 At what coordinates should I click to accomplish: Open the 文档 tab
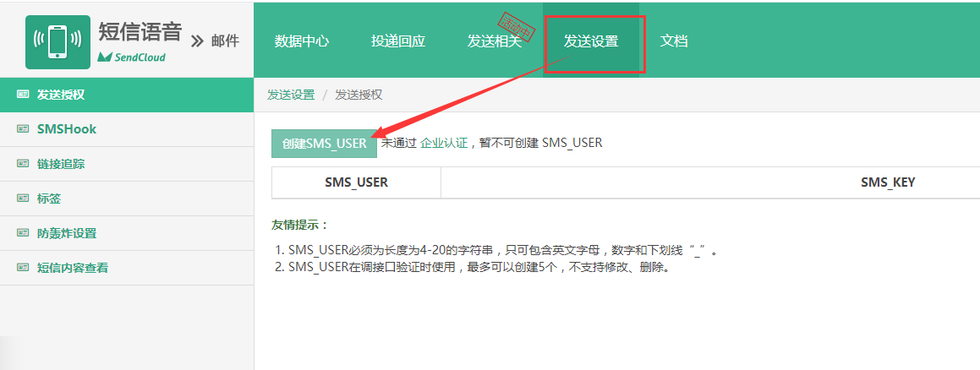coord(674,41)
